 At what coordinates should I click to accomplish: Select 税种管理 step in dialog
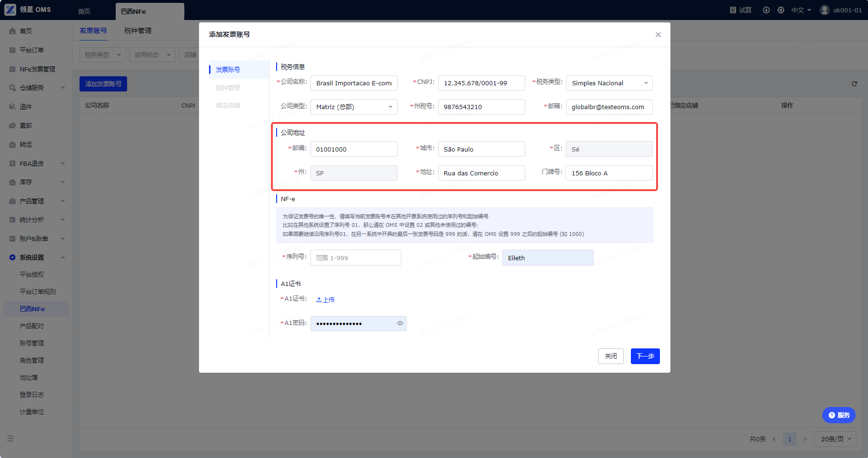228,88
